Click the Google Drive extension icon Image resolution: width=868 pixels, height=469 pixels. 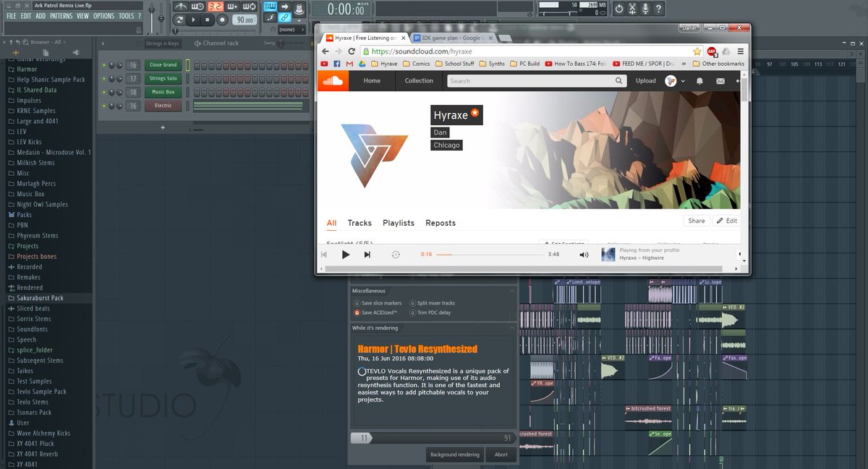[726, 51]
